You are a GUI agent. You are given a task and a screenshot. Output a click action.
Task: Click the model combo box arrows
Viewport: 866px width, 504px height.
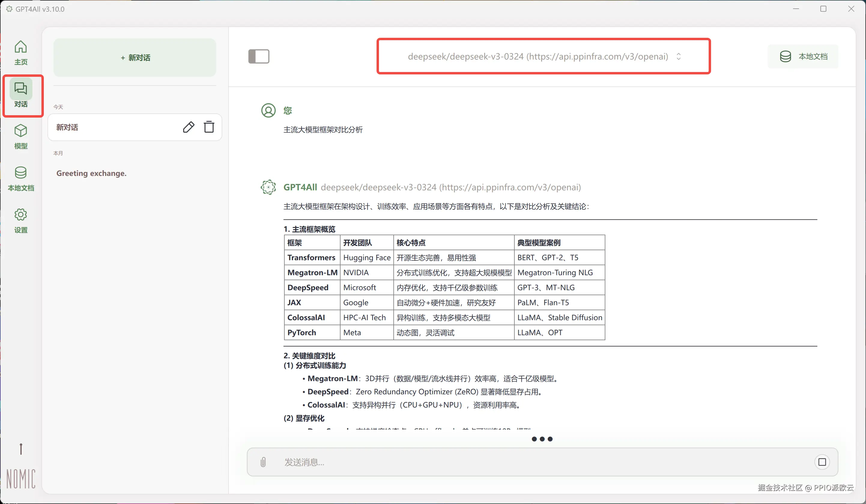[x=679, y=56]
